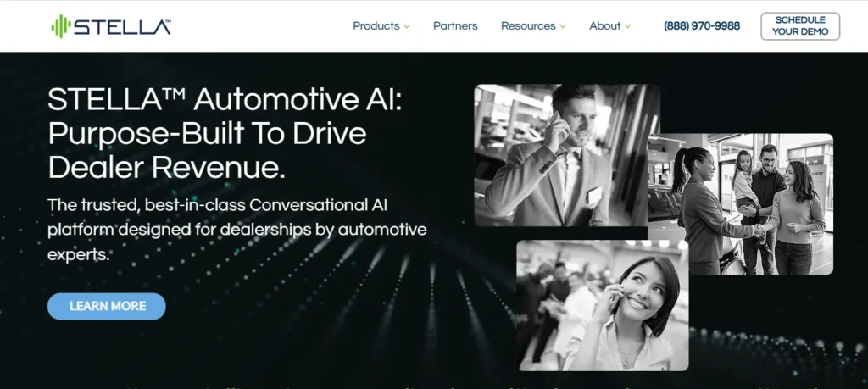Click the Schedule Your Demo button
This screenshot has height=389, width=868.
[x=800, y=26]
